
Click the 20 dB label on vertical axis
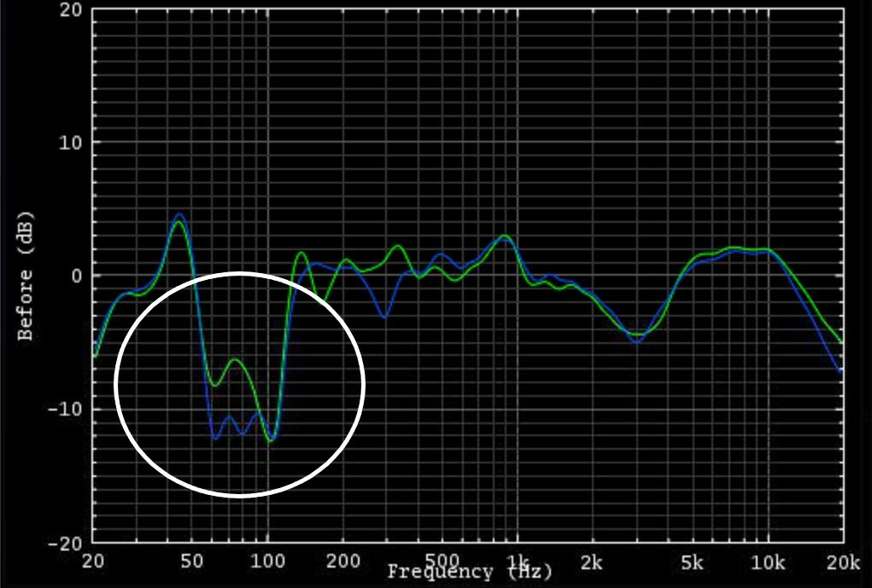coord(72,10)
